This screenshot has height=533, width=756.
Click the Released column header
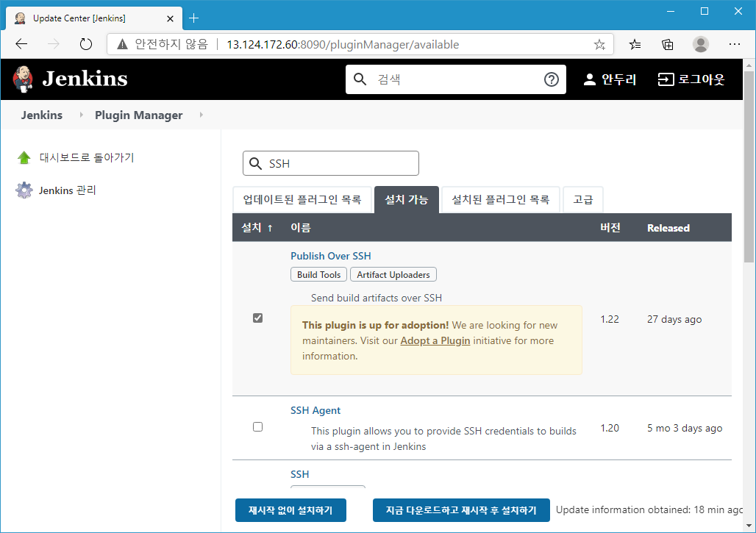click(668, 228)
